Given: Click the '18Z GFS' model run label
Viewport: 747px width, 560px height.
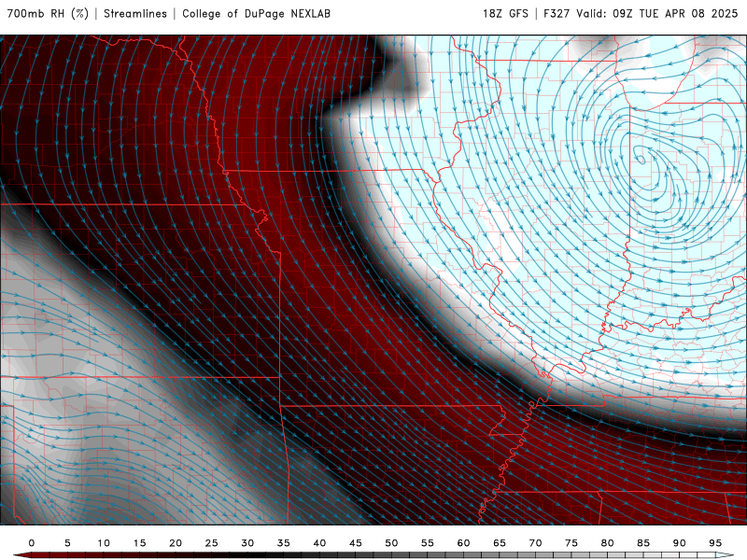Looking at the screenshot, I should pyautogui.click(x=505, y=14).
